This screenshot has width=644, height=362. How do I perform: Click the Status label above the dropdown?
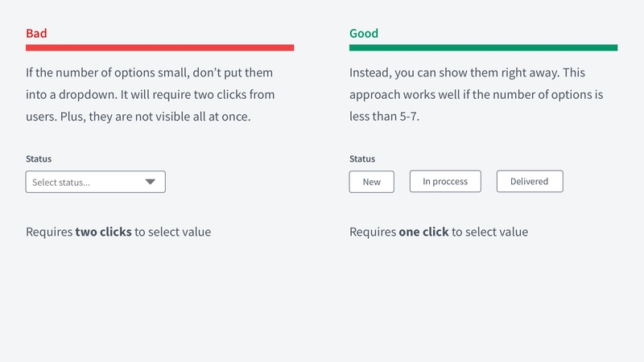39,158
